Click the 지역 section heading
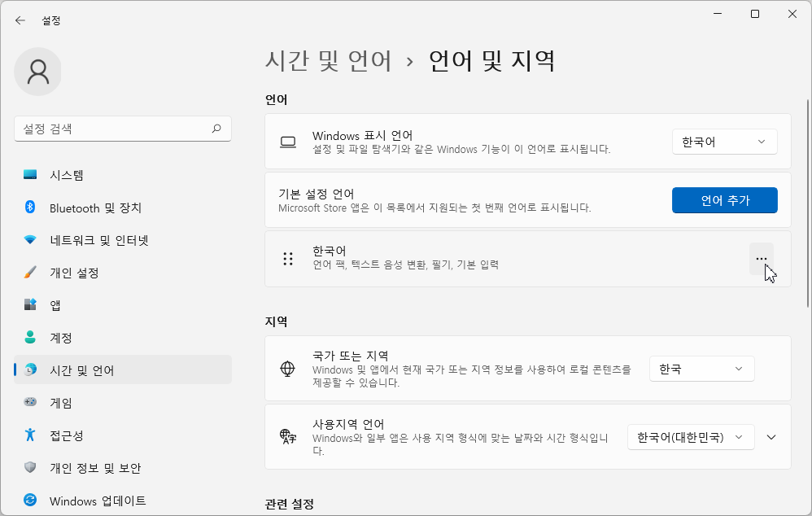 coord(276,321)
